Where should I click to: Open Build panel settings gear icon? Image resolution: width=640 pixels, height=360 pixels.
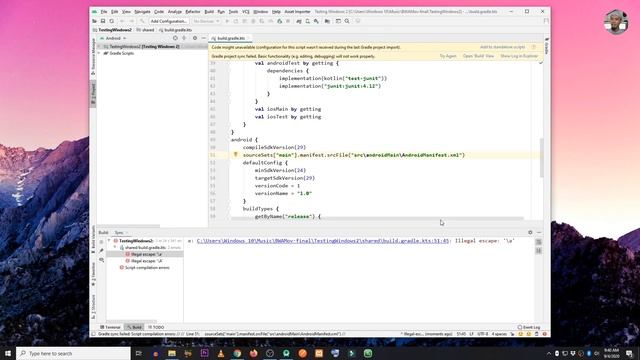[530, 232]
